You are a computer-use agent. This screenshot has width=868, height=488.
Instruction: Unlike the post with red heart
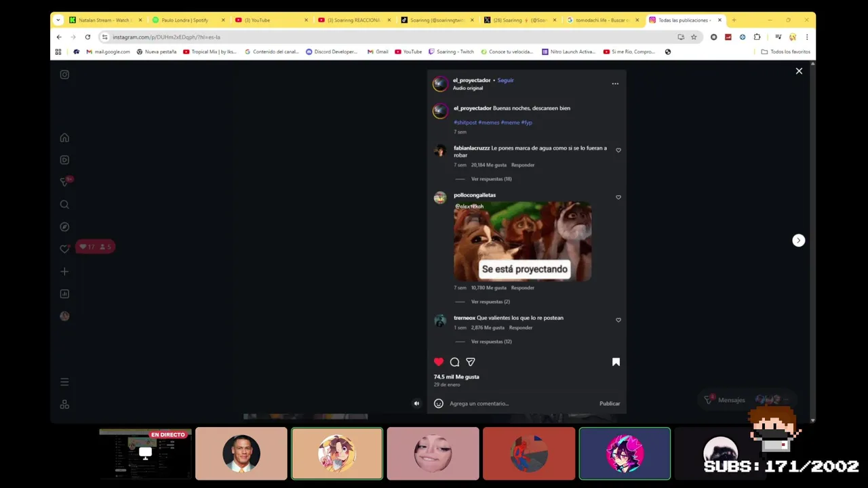439,362
